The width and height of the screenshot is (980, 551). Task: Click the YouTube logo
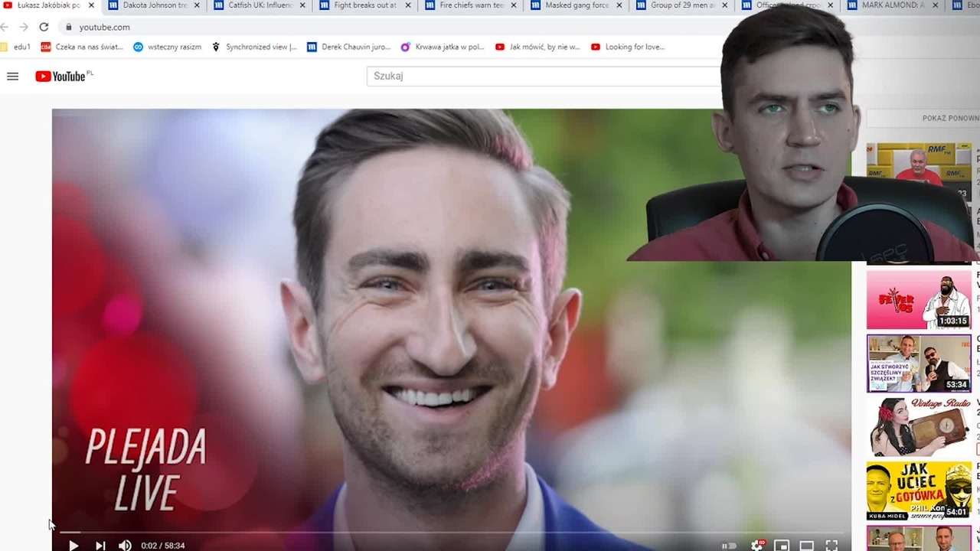(64, 76)
